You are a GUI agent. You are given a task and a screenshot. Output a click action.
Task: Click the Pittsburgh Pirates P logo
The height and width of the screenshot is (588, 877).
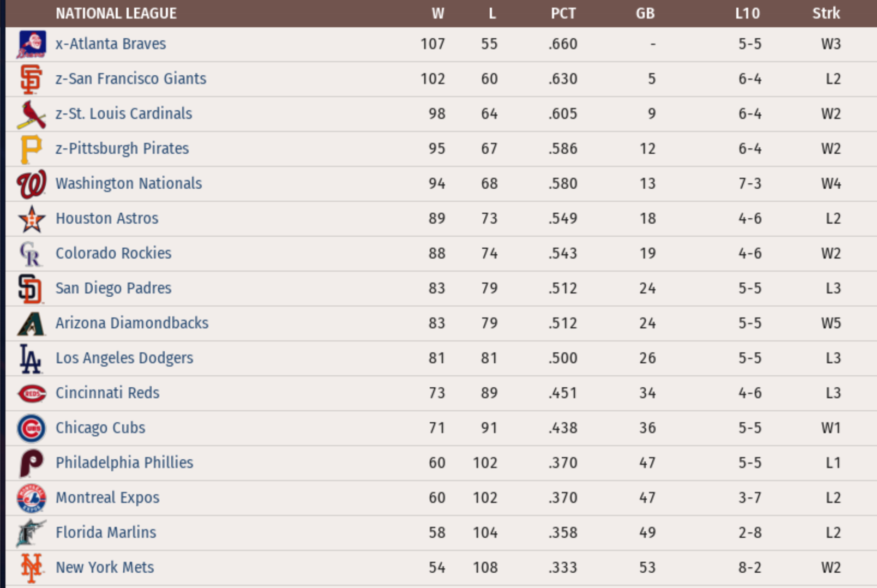point(31,149)
